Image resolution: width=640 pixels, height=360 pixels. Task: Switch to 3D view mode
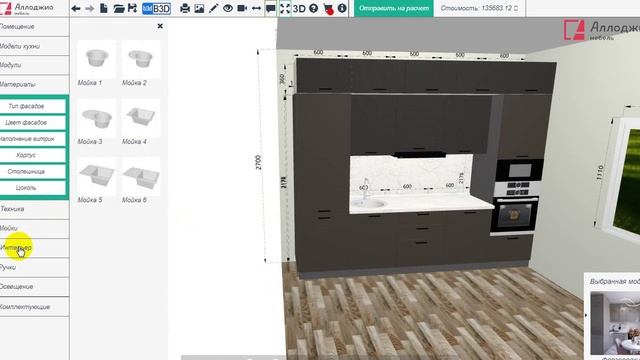pos(299,8)
